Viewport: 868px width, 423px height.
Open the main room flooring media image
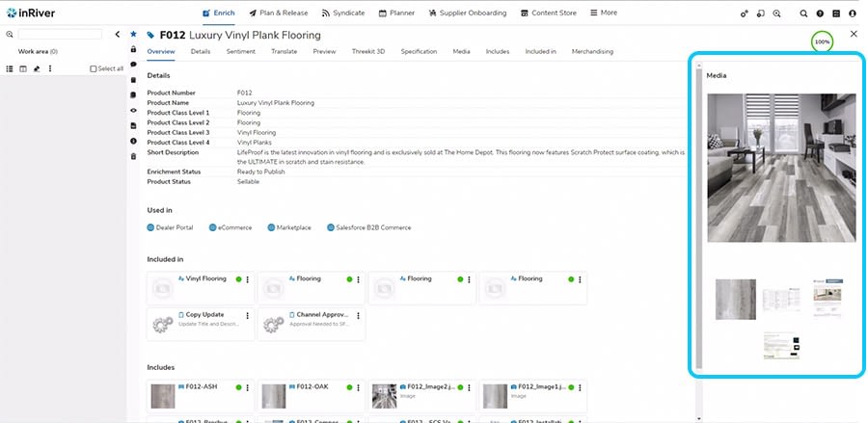[781, 168]
